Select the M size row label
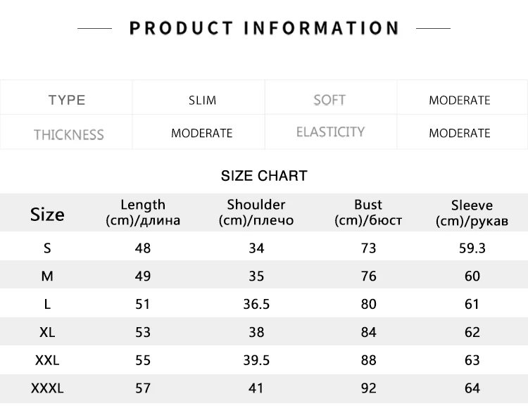This screenshot has height=420, width=528. pos(47,276)
